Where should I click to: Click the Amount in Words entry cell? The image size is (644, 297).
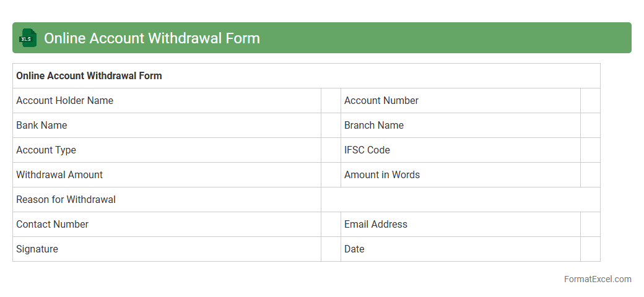coord(590,175)
